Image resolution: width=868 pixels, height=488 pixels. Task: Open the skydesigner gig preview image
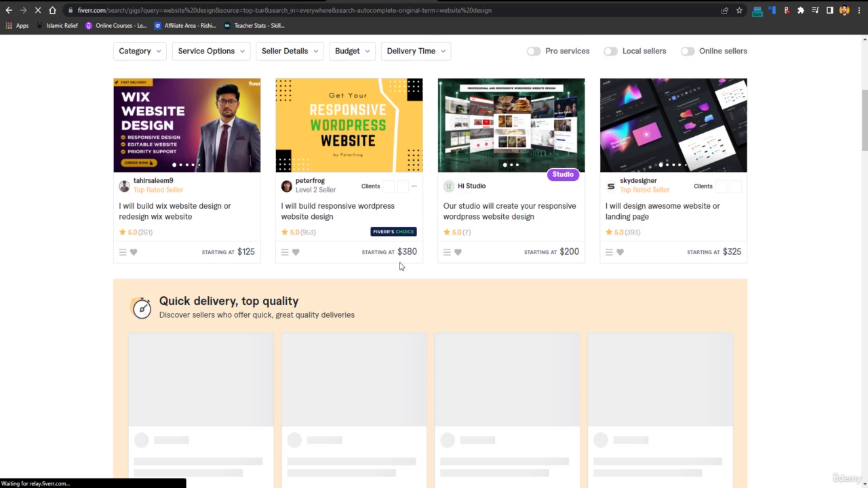point(673,125)
